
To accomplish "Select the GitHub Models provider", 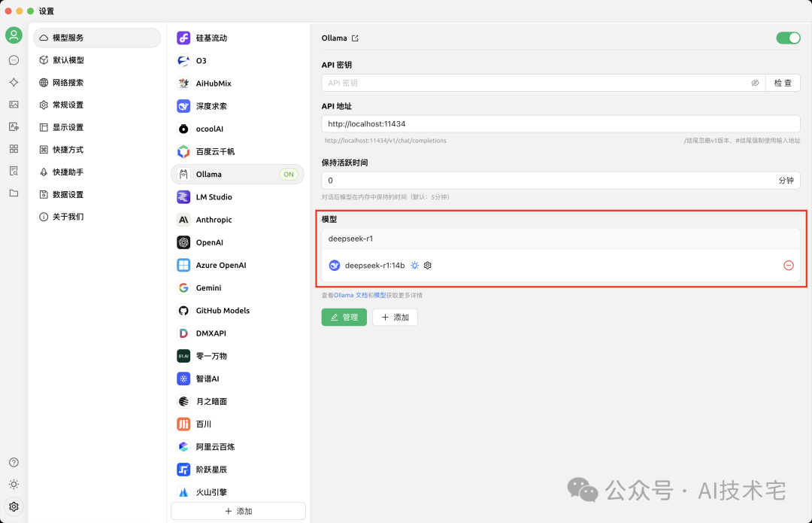I will (x=238, y=311).
